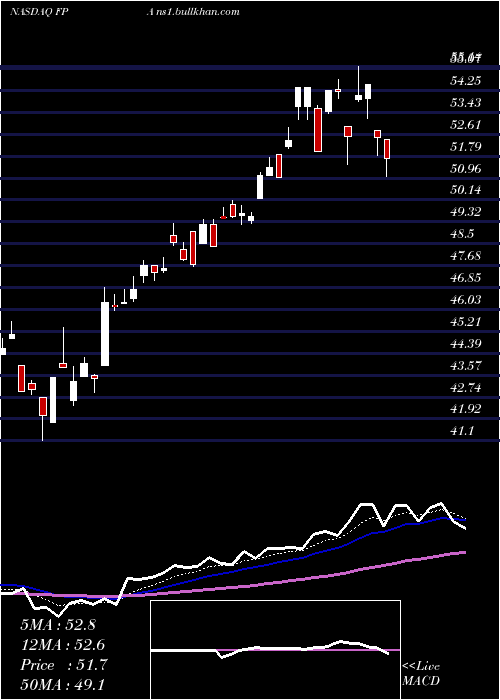Select the 41.92 price axis label
Image resolution: width=500 pixels, height=700 pixels.
[x=466, y=409]
